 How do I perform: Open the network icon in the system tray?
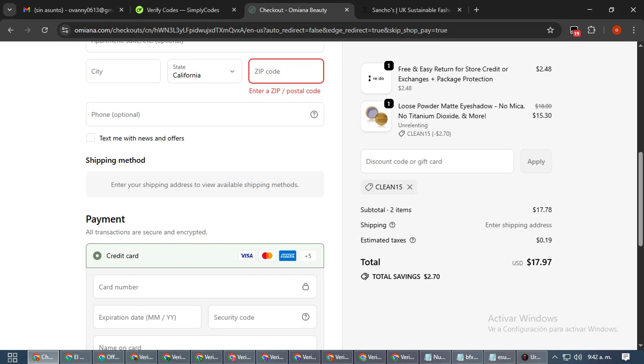567,357
